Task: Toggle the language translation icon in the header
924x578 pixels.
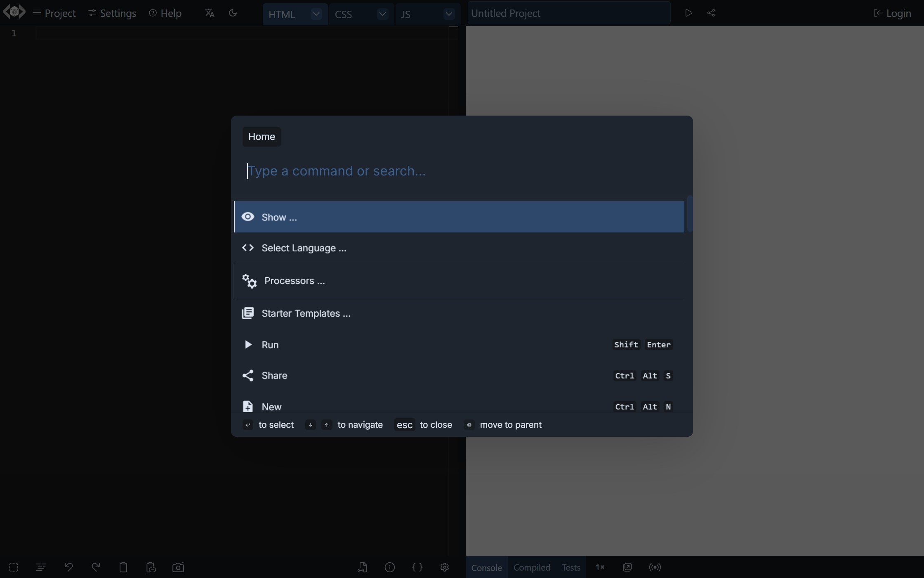Action: pos(209,13)
